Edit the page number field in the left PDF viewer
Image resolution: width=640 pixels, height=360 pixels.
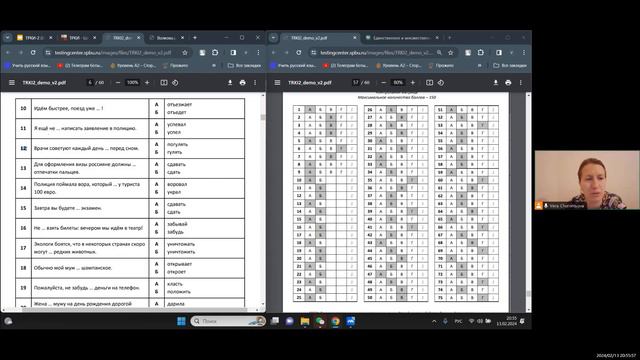pos(90,82)
